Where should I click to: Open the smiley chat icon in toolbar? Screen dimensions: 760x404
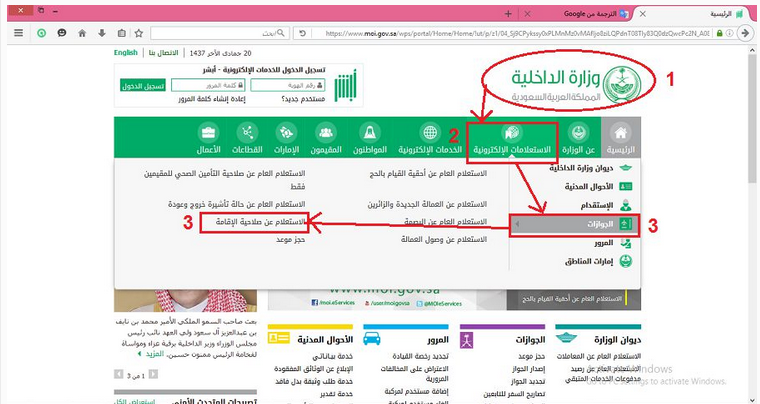tap(62, 33)
